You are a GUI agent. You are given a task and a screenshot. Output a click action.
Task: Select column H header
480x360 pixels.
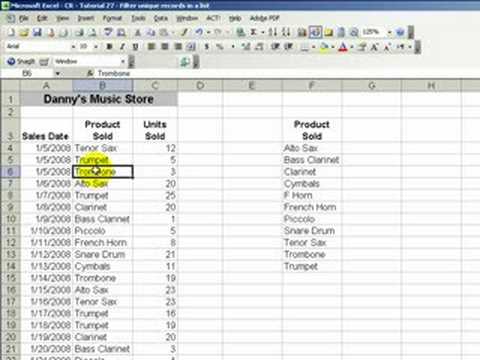point(431,86)
